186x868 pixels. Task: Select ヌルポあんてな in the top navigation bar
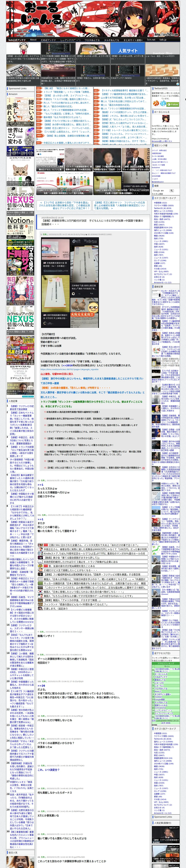pyautogui.click(x=111, y=40)
